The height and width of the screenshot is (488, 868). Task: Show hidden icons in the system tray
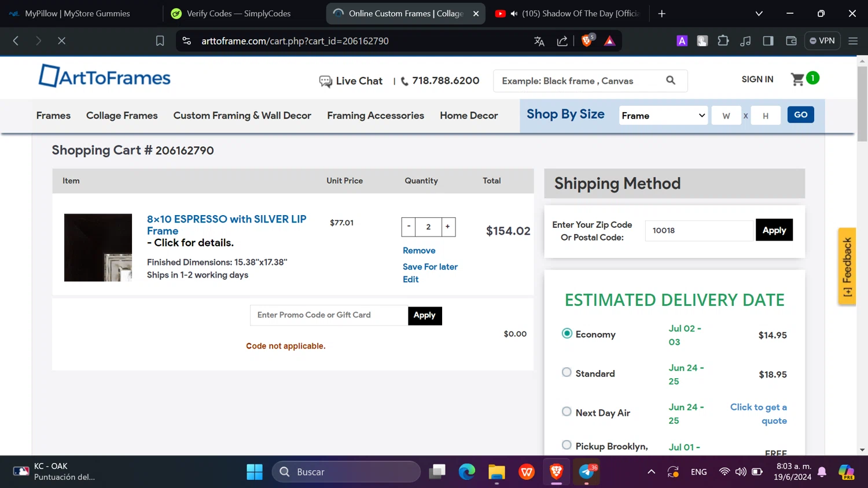click(x=651, y=472)
